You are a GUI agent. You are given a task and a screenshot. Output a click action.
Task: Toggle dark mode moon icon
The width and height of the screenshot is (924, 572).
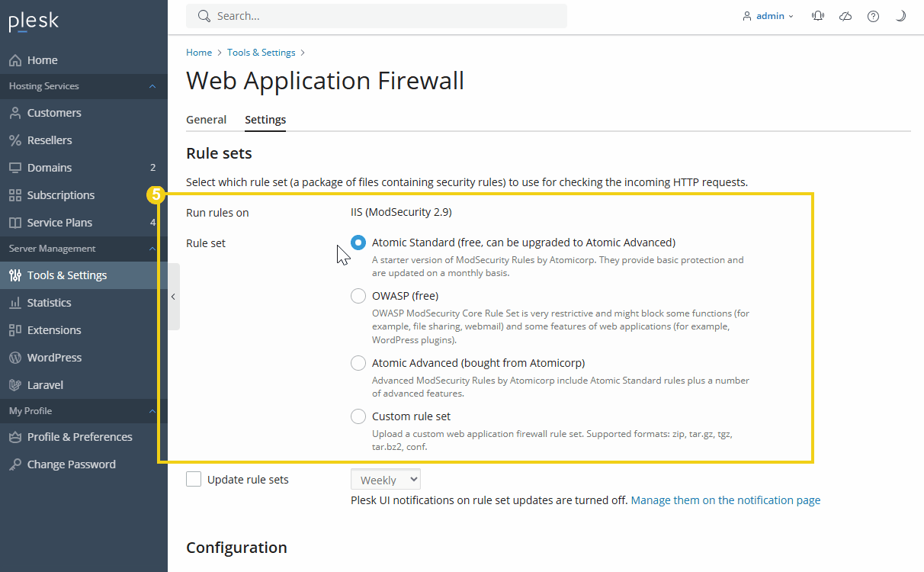tap(900, 16)
